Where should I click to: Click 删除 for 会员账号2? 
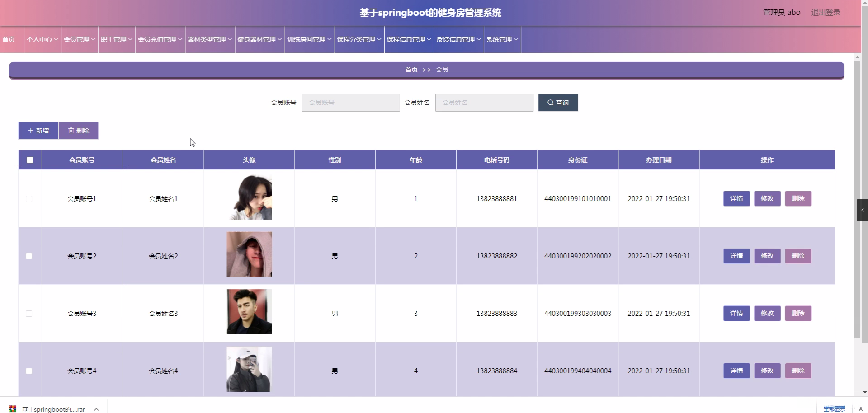pyautogui.click(x=798, y=256)
